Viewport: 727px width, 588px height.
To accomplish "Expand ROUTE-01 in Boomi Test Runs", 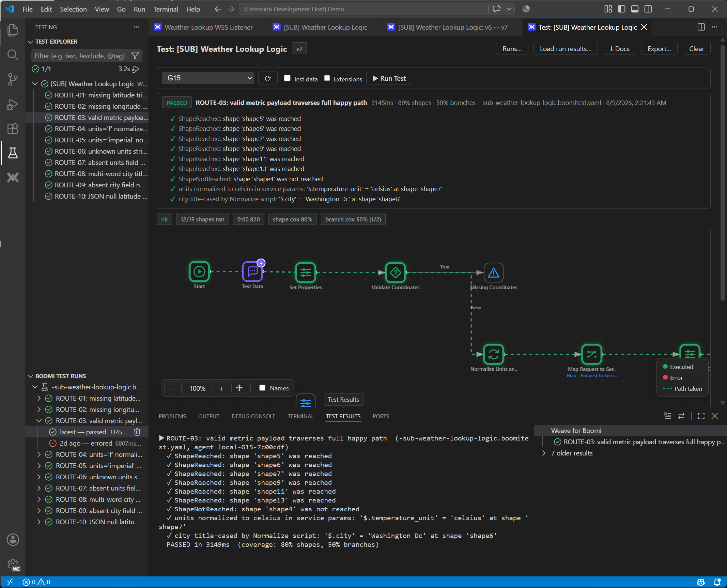I will tap(39, 398).
